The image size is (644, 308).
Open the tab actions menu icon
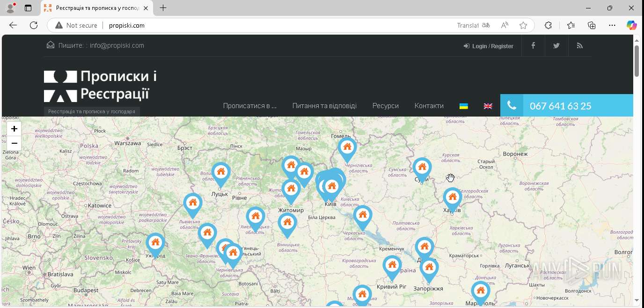[x=28, y=8]
